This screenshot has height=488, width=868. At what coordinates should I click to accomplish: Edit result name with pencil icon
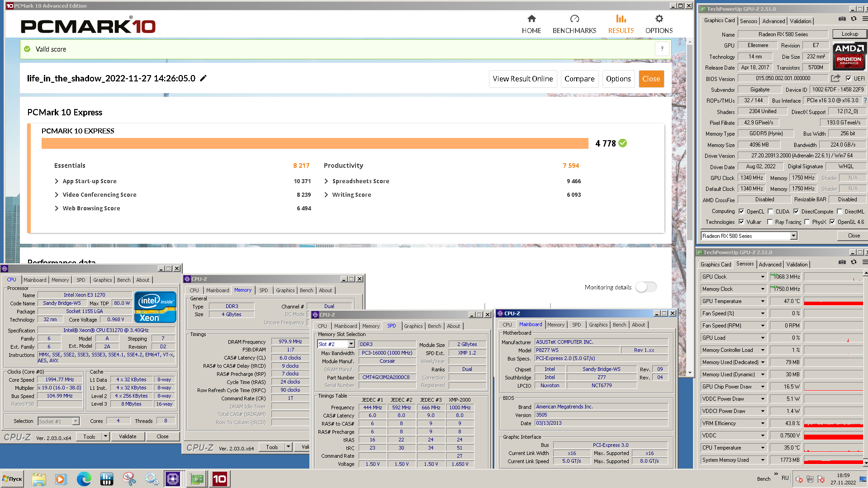204,78
